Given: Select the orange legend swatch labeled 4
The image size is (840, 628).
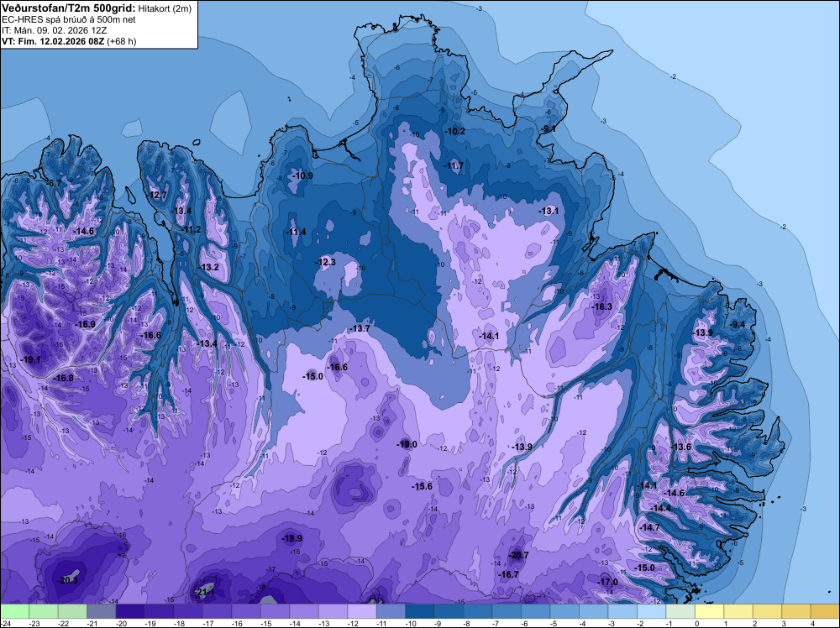Looking at the screenshot, I should point(825,611).
